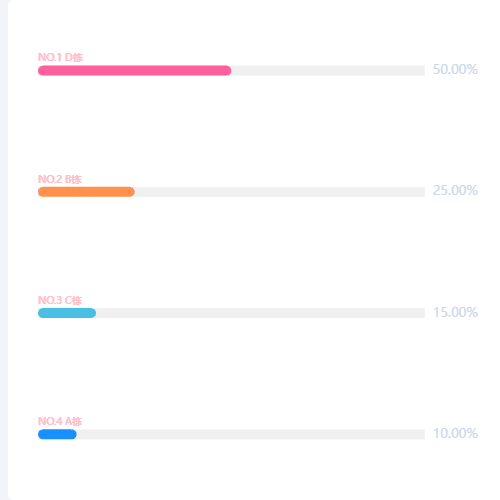
Task: Click the rounded right end of pink bar
Action: [227, 71]
